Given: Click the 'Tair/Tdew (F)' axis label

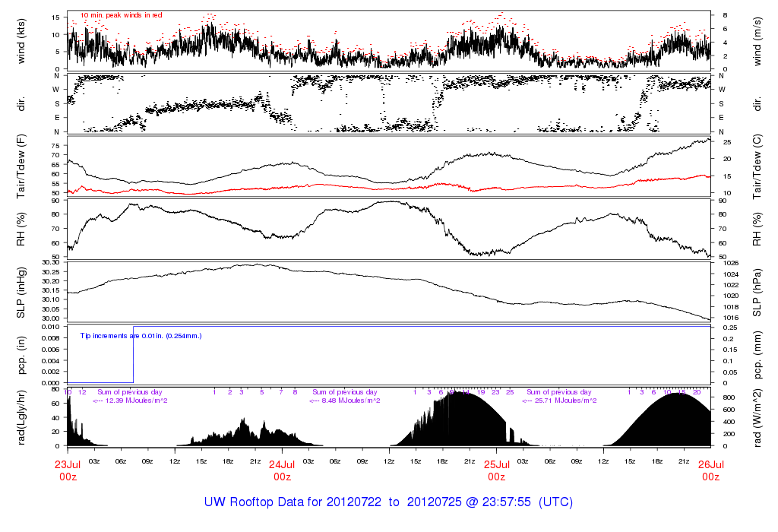Looking at the screenshot, I should tap(21, 166).
